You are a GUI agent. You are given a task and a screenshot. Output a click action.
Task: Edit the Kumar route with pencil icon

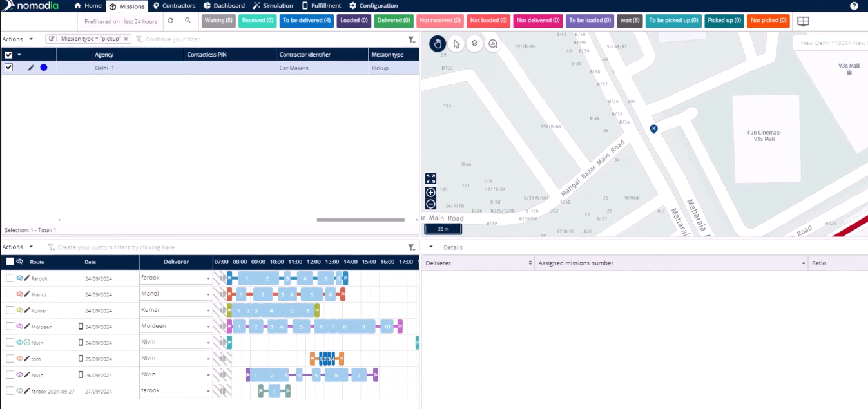pos(27,310)
